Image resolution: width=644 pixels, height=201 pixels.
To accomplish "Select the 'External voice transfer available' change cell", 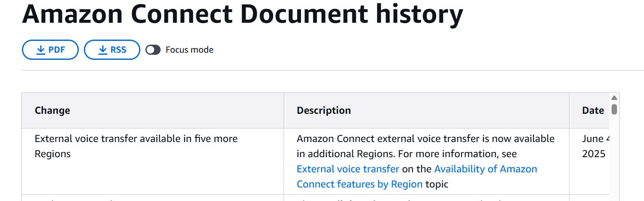I will 153,161.
